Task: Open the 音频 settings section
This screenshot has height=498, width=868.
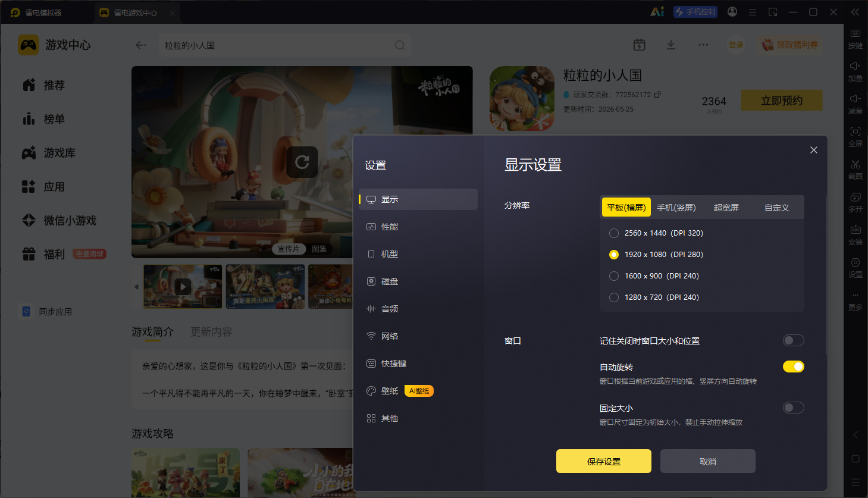Action: 418,309
